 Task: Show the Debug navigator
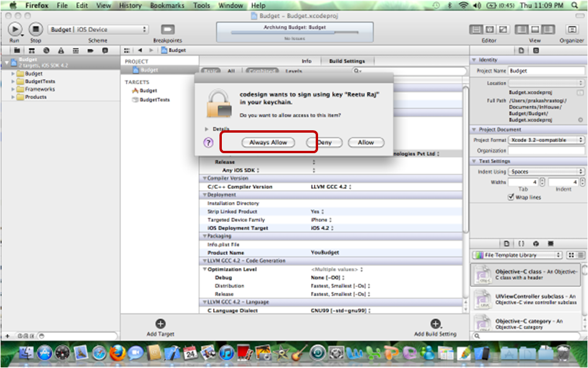(x=76, y=50)
